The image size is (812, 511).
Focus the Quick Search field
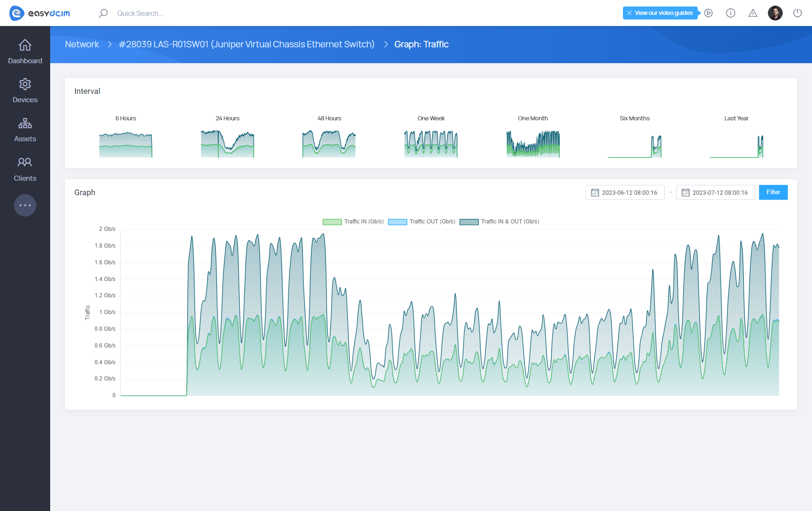(x=140, y=13)
